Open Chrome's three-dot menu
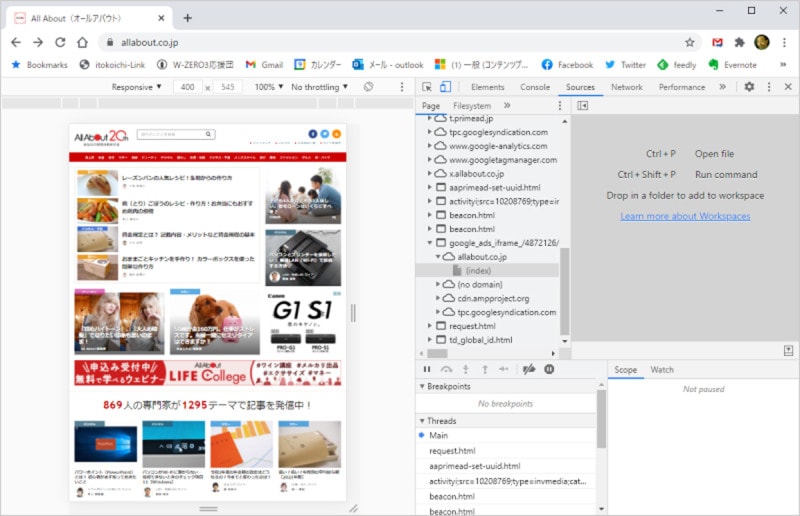The image size is (800, 516). coord(784,42)
